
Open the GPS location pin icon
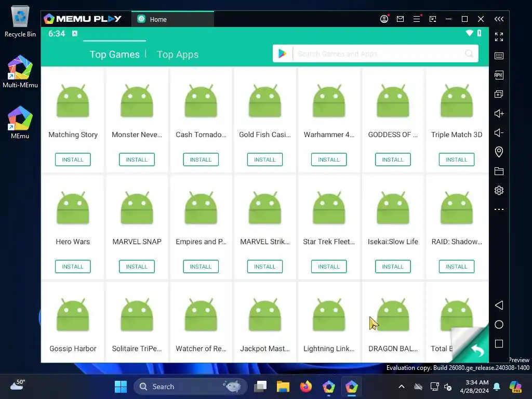[499, 152]
